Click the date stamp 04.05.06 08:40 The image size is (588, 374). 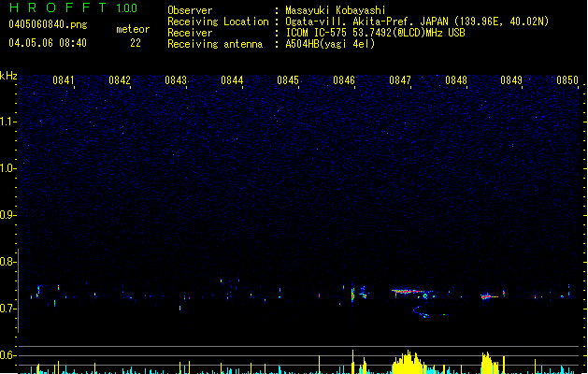tap(48, 43)
